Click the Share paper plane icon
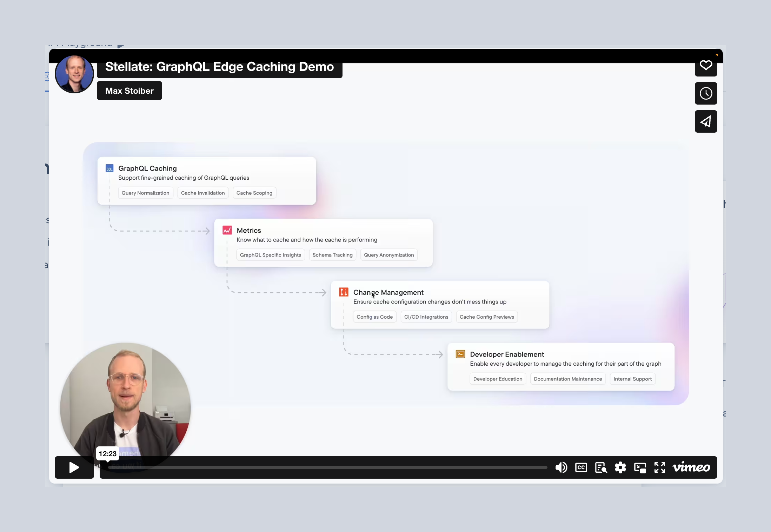The width and height of the screenshot is (771, 532). click(706, 121)
